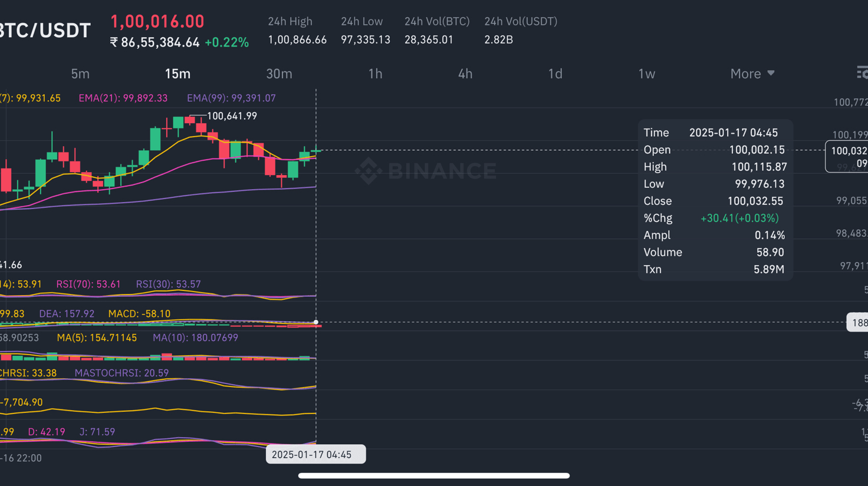
Task: Switch to the 30m timeframe
Action: click(279, 74)
